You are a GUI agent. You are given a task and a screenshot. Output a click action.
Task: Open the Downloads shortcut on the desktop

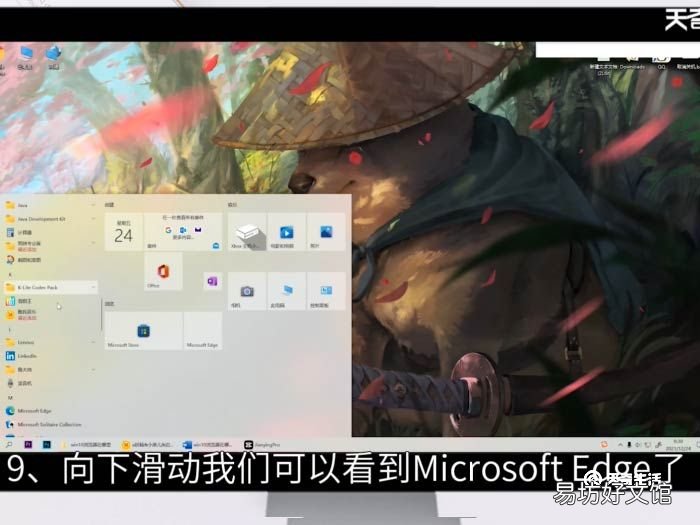tap(632, 62)
